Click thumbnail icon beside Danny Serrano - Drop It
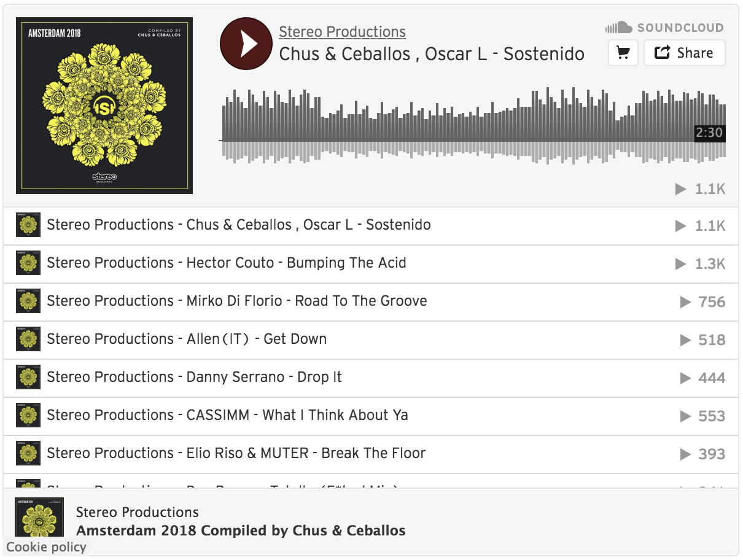743x560 pixels. [28, 378]
